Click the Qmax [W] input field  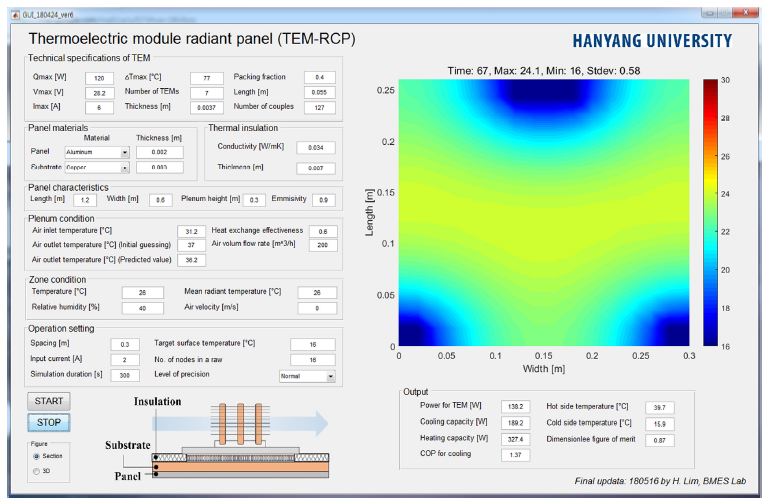100,78
